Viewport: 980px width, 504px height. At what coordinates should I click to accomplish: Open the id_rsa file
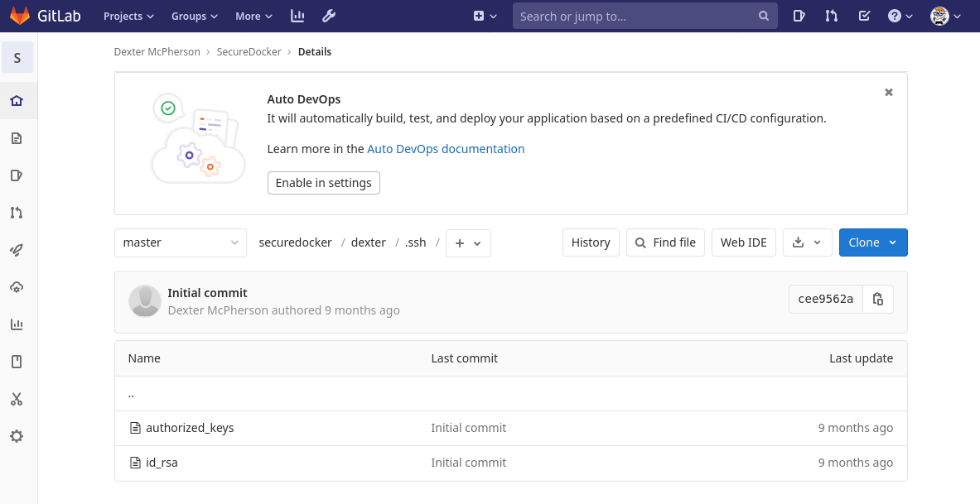click(x=162, y=463)
